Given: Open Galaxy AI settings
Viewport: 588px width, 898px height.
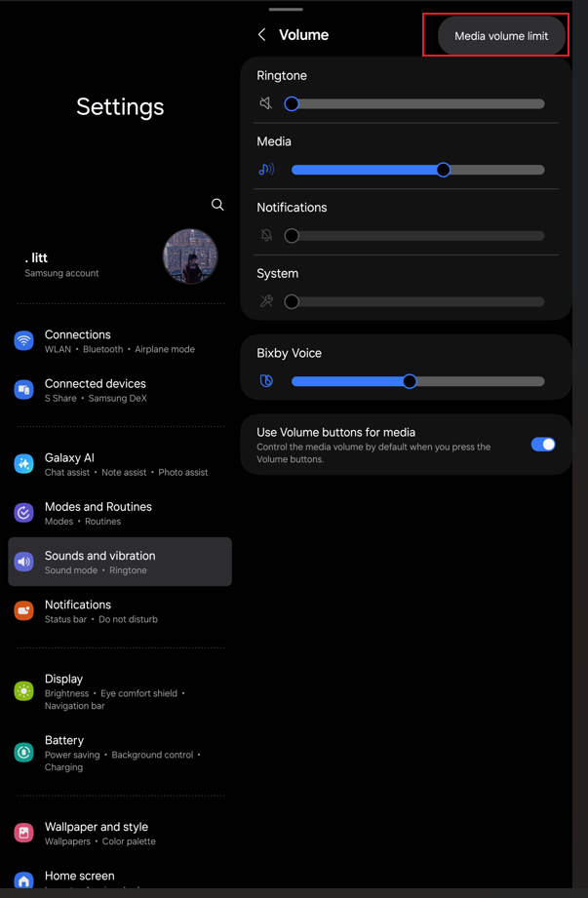Looking at the screenshot, I should click(120, 464).
